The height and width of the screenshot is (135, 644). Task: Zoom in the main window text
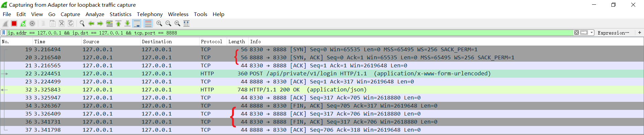pyautogui.click(x=159, y=23)
